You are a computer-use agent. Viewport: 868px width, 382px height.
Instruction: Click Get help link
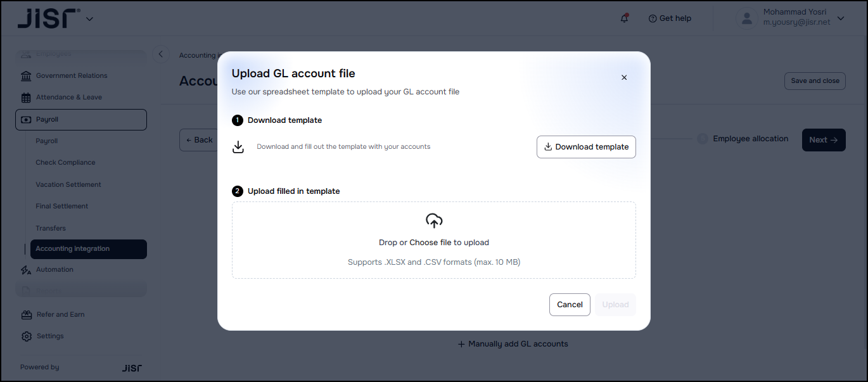(670, 18)
